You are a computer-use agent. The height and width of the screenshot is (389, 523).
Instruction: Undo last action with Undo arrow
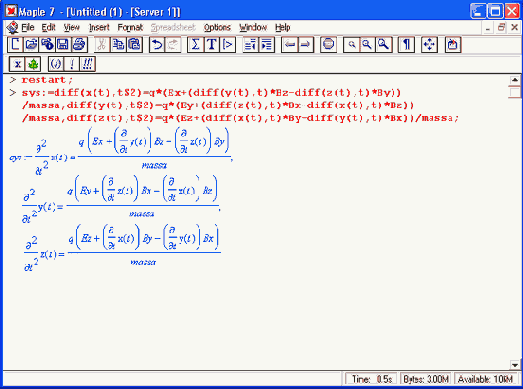point(157,45)
